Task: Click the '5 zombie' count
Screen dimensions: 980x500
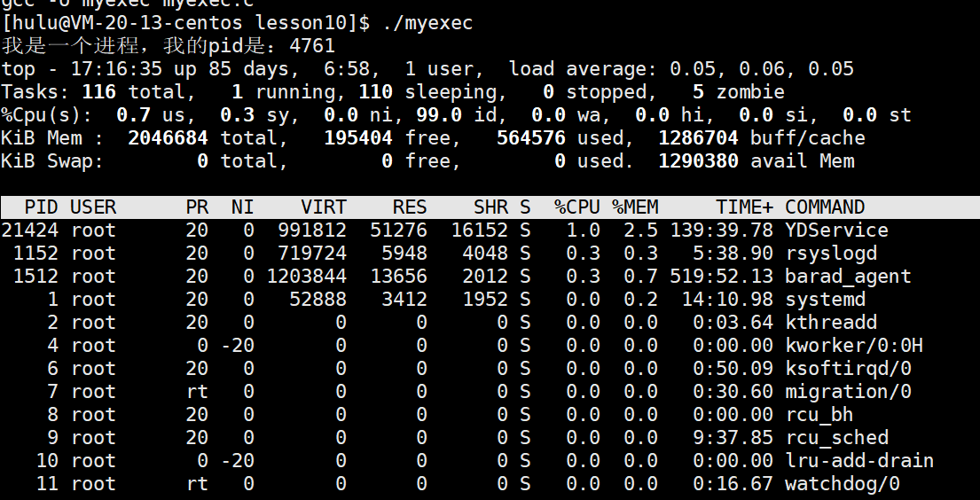Action: pyautogui.click(x=738, y=92)
